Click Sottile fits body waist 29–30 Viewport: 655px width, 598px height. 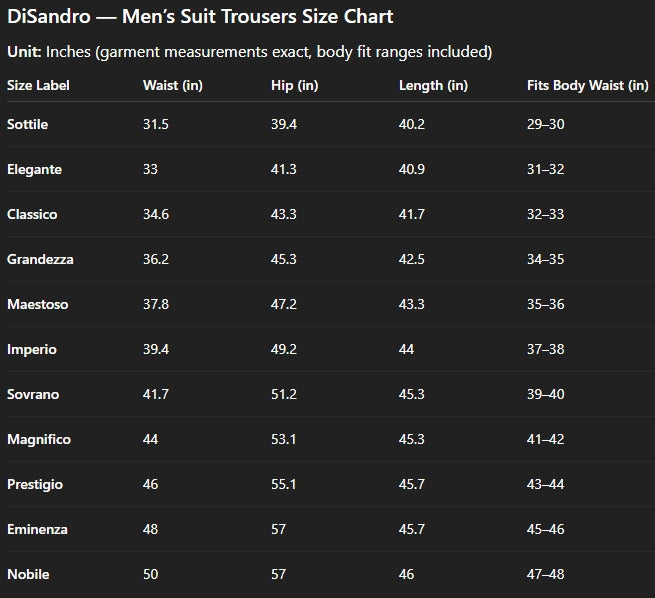(x=546, y=124)
